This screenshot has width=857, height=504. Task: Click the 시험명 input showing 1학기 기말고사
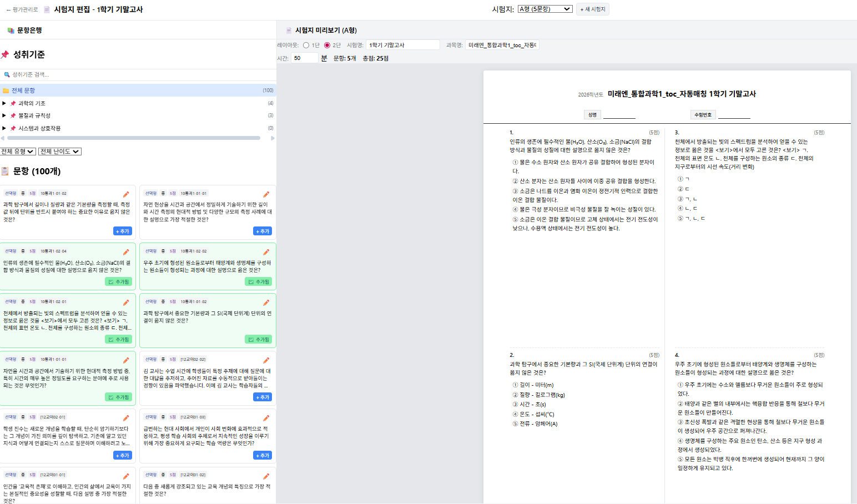(402, 44)
